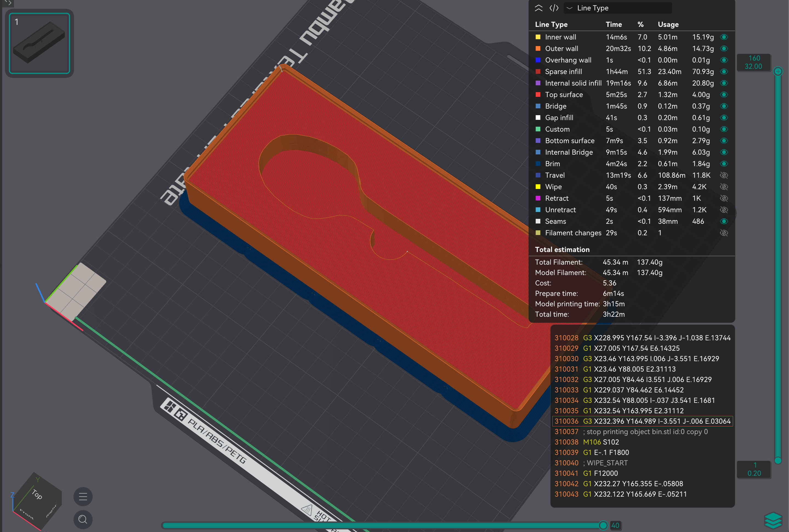789x532 pixels.
Task: Click G-code line 310028
Action: 642,338
